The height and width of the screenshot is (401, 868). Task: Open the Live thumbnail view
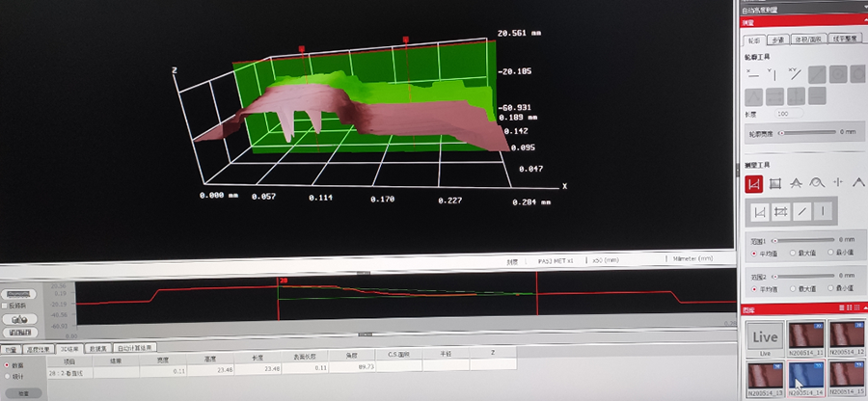pos(765,337)
